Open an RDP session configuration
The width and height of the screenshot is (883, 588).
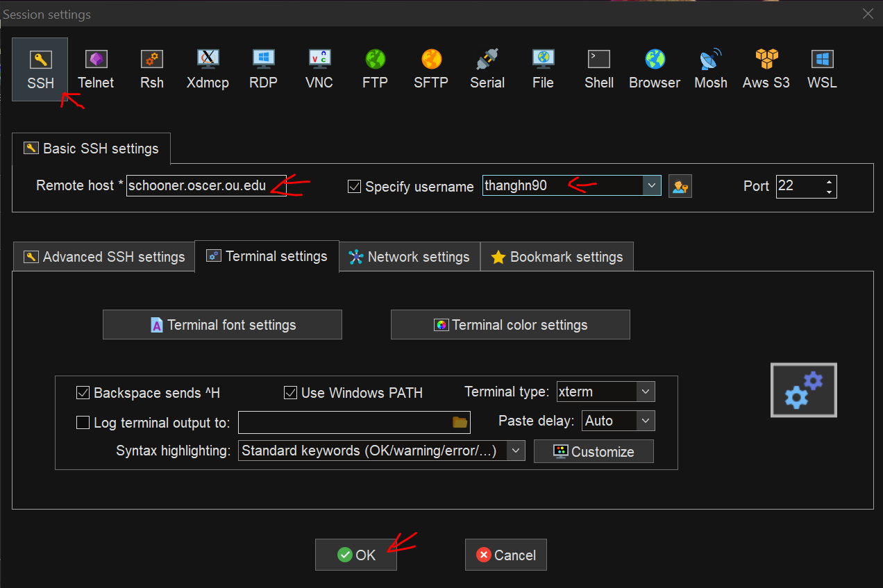click(x=263, y=67)
